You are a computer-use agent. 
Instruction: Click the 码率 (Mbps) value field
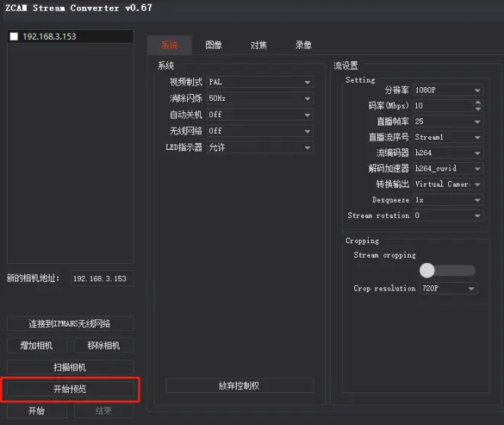[443, 105]
